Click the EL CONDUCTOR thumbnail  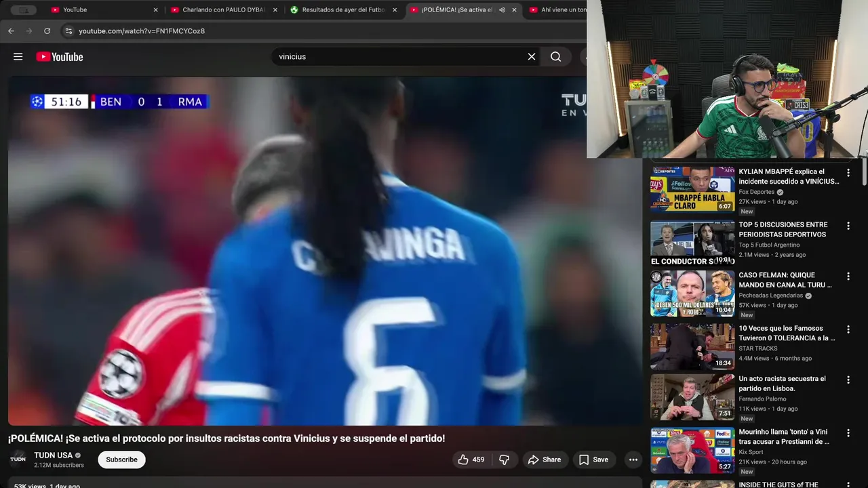(692, 242)
